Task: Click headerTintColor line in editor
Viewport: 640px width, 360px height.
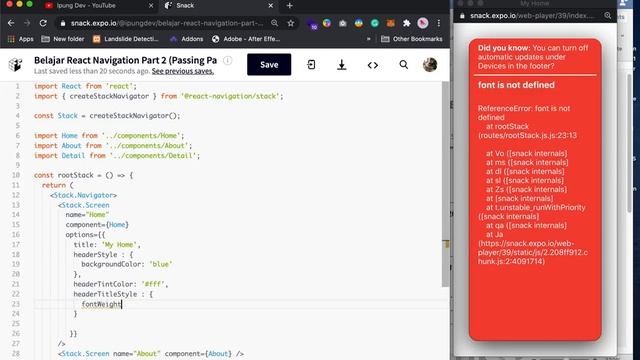Action: (x=121, y=284)
